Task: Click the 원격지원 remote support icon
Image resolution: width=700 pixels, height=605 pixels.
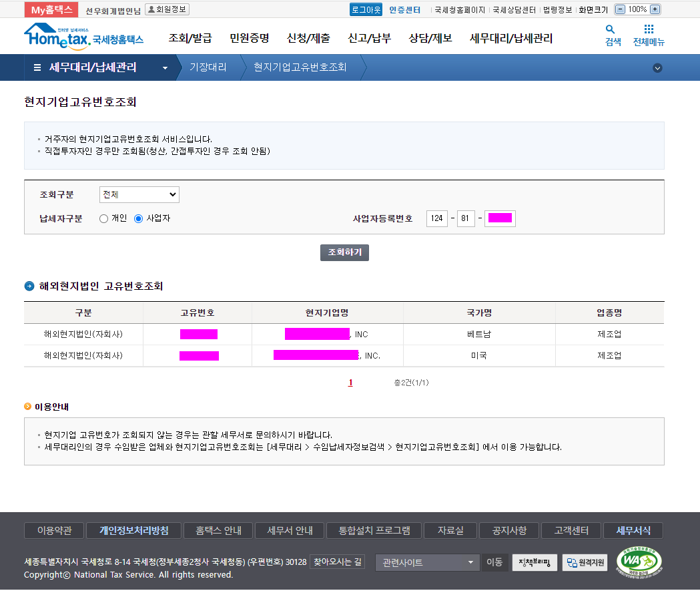Action: (x=585, y=562)
